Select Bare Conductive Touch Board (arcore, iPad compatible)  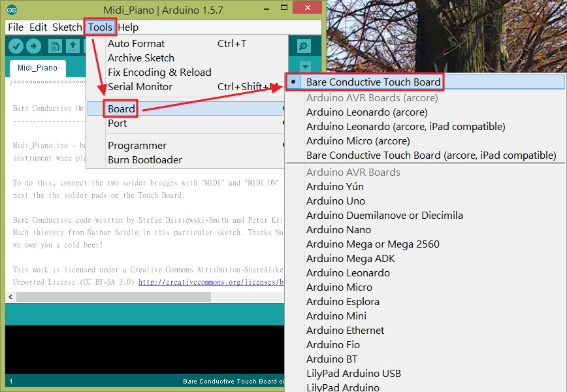click(x=426, y=155)
